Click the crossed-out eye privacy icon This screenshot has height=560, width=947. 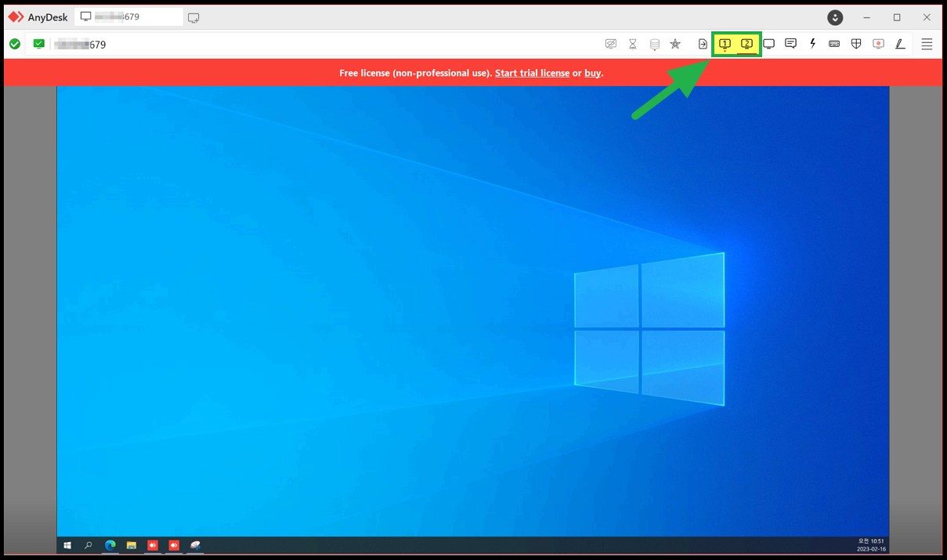point(611,45)
